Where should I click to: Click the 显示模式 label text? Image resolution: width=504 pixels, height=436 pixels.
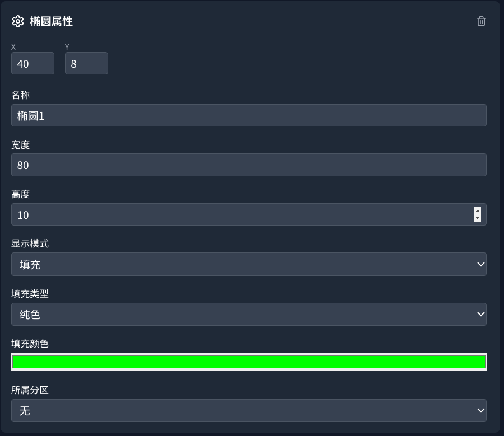coord(30,243)
